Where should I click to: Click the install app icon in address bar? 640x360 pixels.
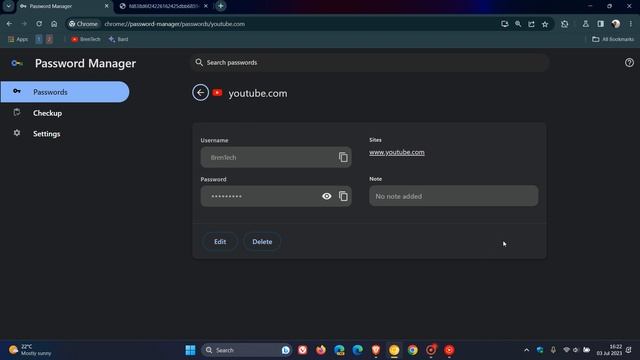point(504,24)
